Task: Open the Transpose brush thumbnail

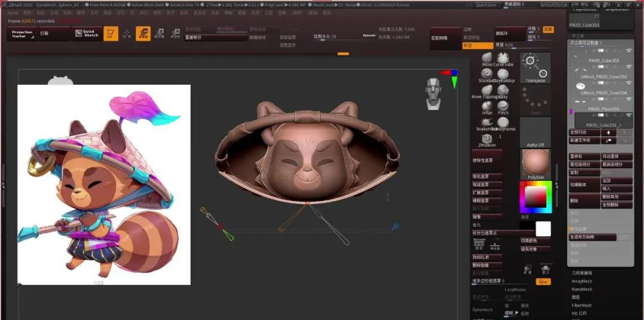Action: 535,68
